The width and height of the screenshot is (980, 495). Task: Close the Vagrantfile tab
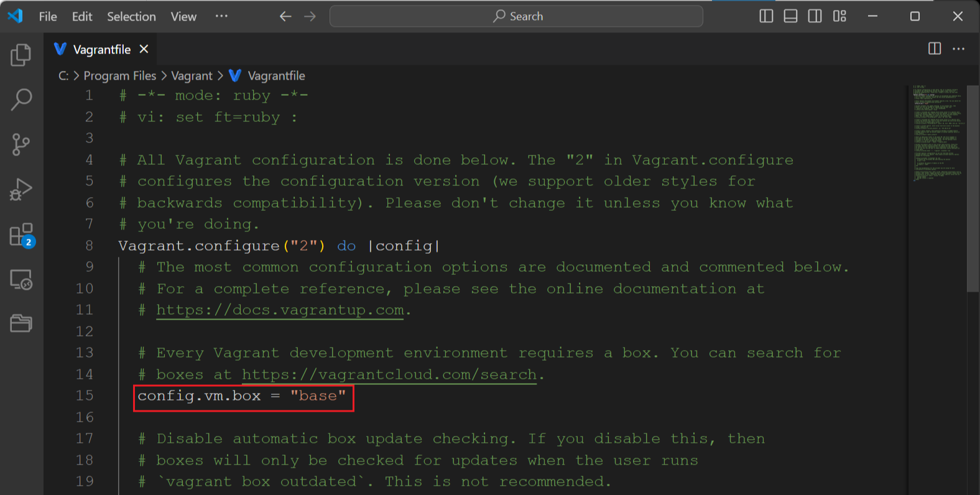click(144, 49)
